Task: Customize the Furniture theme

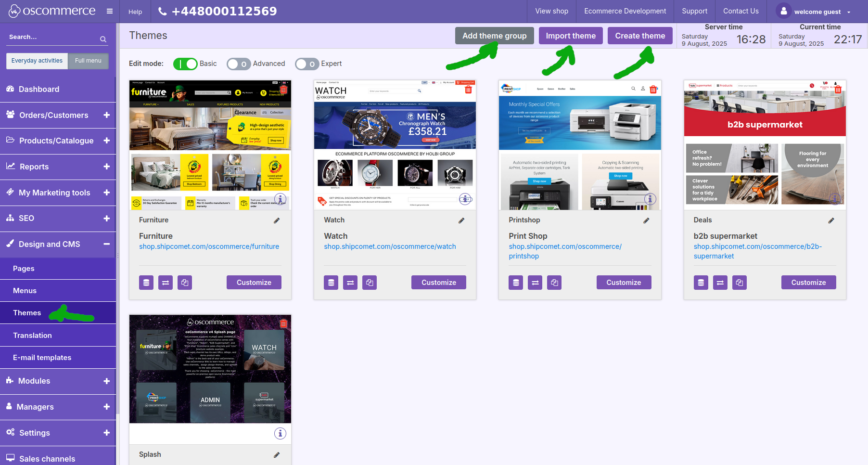Action: coord(254,283)
